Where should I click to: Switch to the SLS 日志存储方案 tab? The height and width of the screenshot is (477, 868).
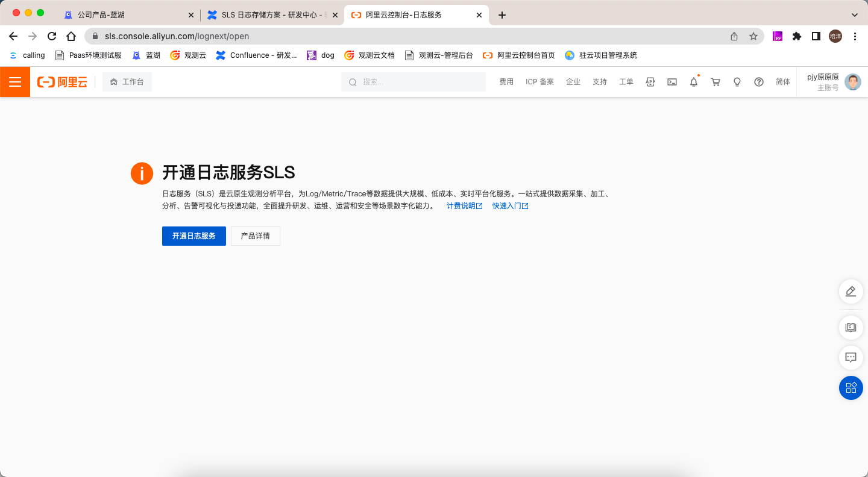coord(272,15)
